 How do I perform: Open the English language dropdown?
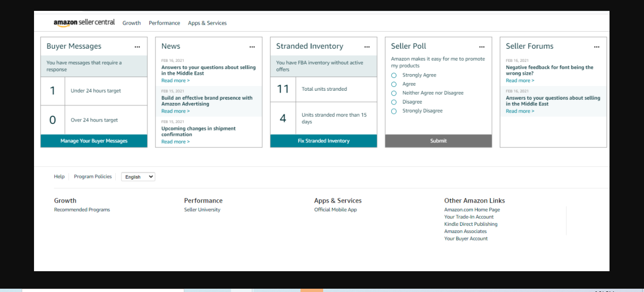(x=138, y=177)
